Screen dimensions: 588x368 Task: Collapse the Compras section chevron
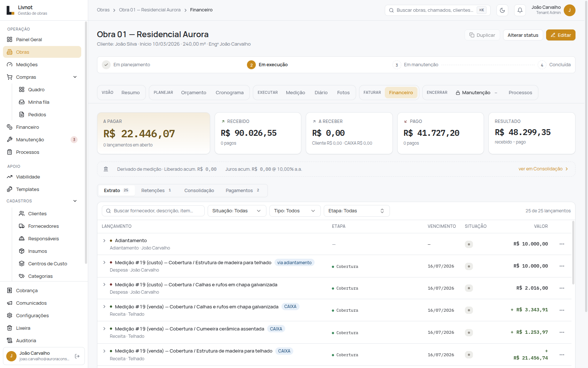[x=75, y=77]
